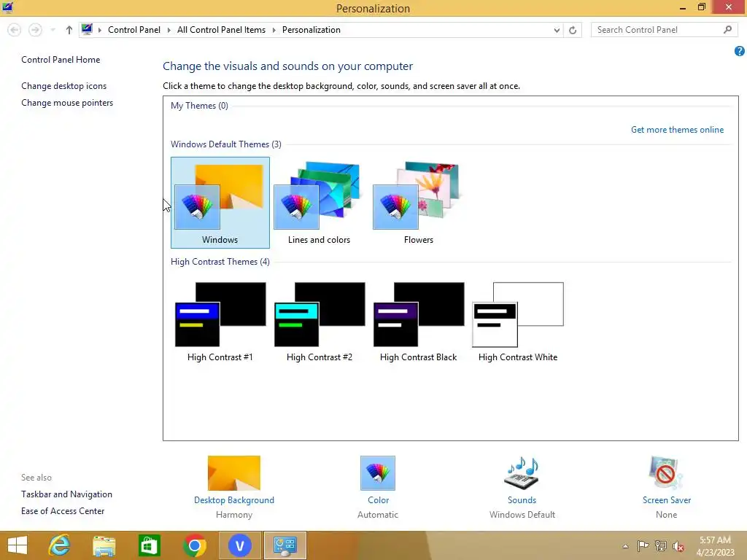This screenshot has width=747, height=560.
Task: Click the title bar Personalization icon
Action: click(x=7, y=7)
